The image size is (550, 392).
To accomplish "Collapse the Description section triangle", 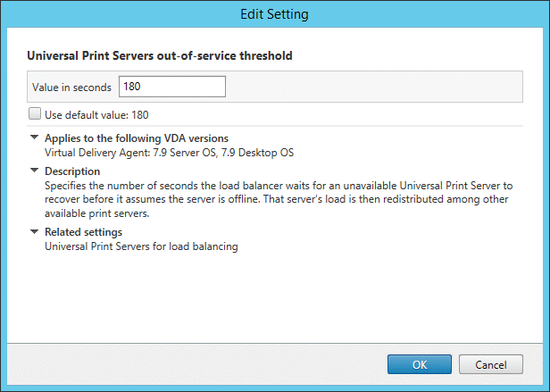I will coord(34,171).
